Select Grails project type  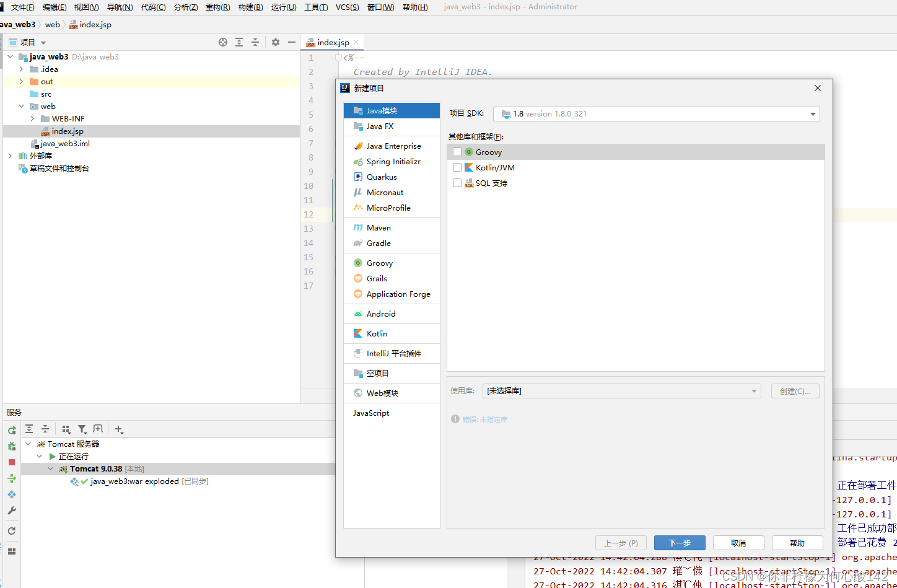(392, 279)
